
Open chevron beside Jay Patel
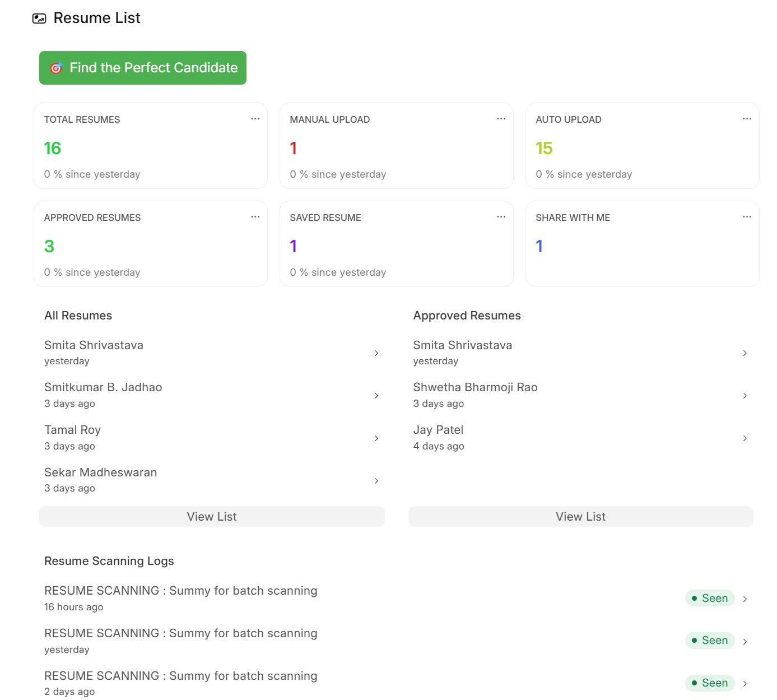[x=745, y=438]
